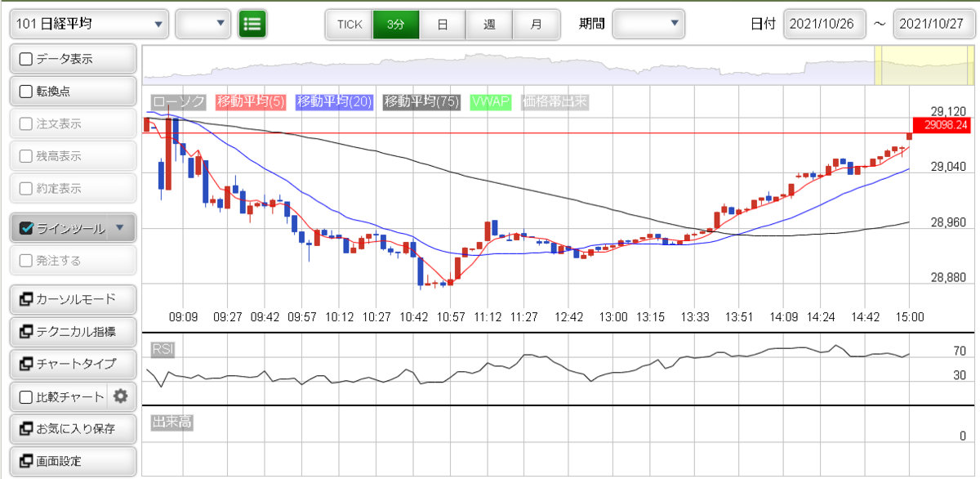Click the green list icon button

[253, 24]
